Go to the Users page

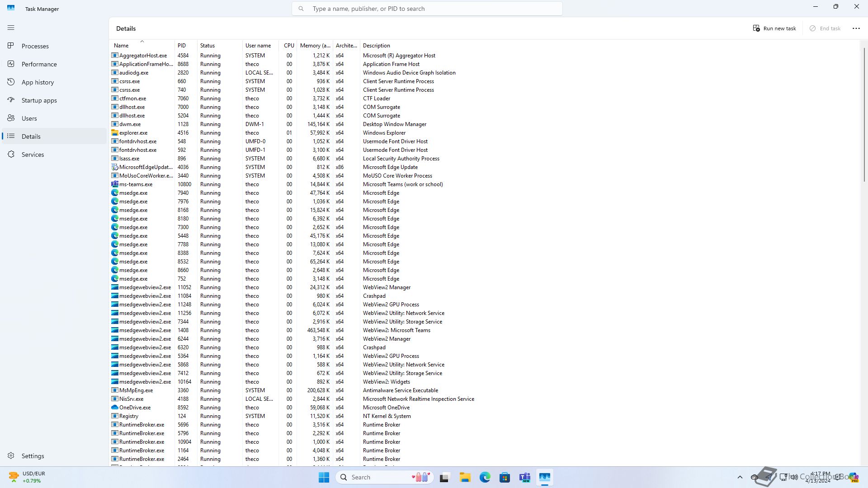(x=54, y=118)
